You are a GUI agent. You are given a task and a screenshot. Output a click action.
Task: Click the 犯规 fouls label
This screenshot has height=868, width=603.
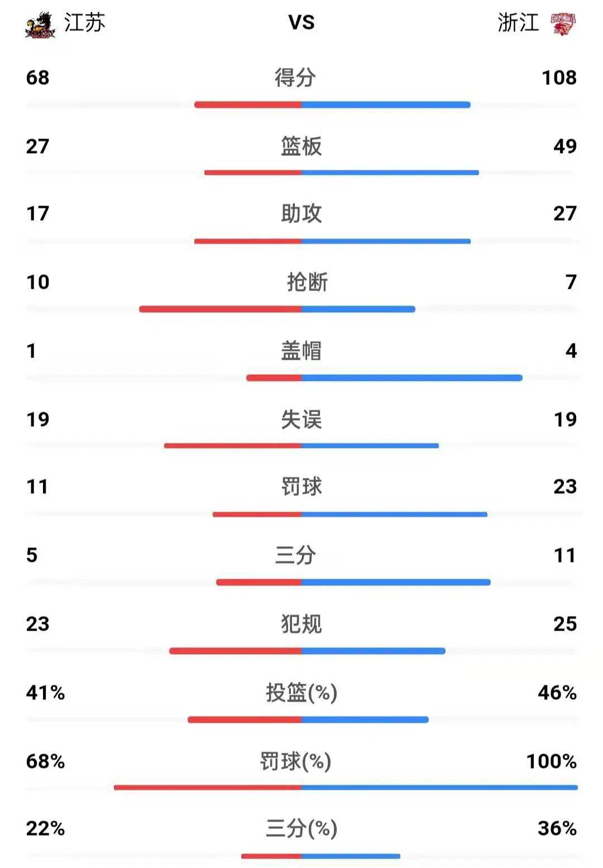click(x=301, y=624)
